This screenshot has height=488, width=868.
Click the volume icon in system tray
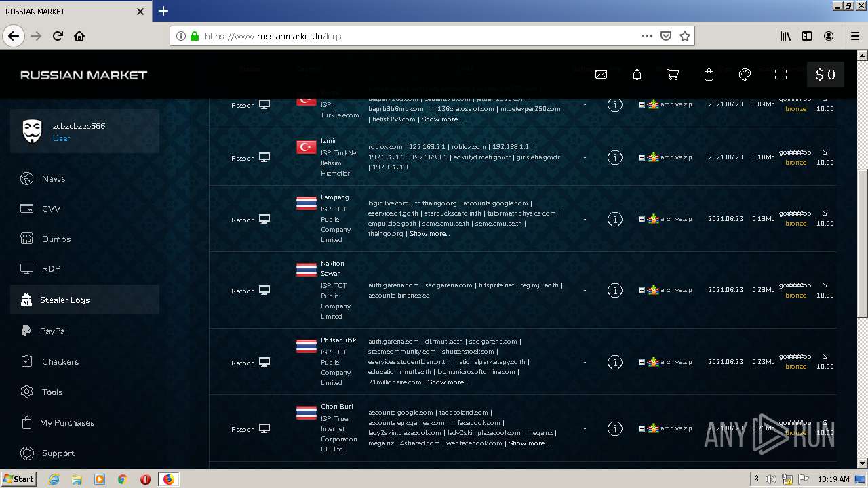[770, 479]
